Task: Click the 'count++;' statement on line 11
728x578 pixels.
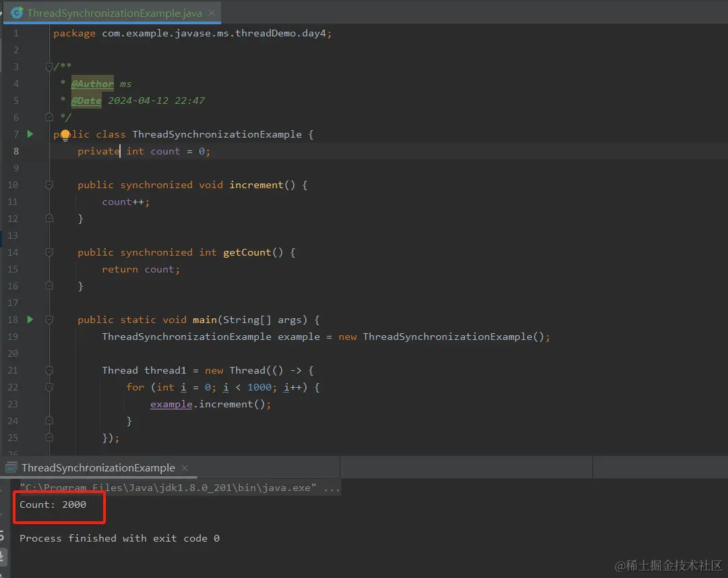Action: (126, 202)
